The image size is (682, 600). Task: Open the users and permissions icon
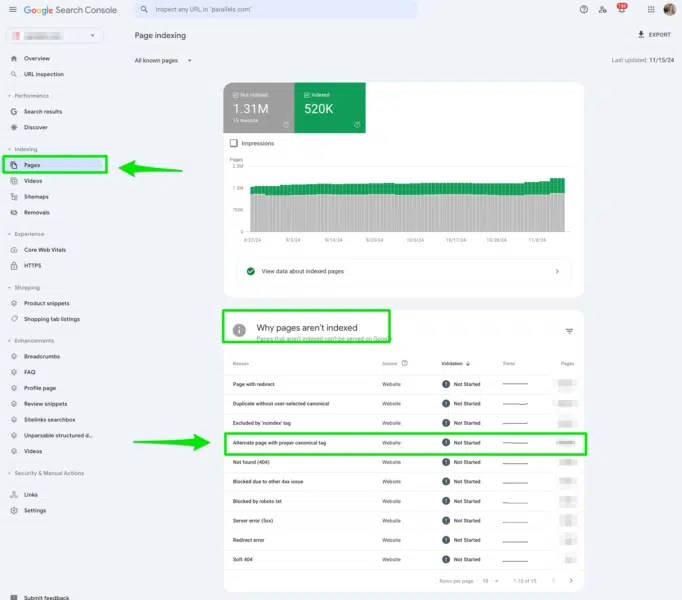point(602,10)
